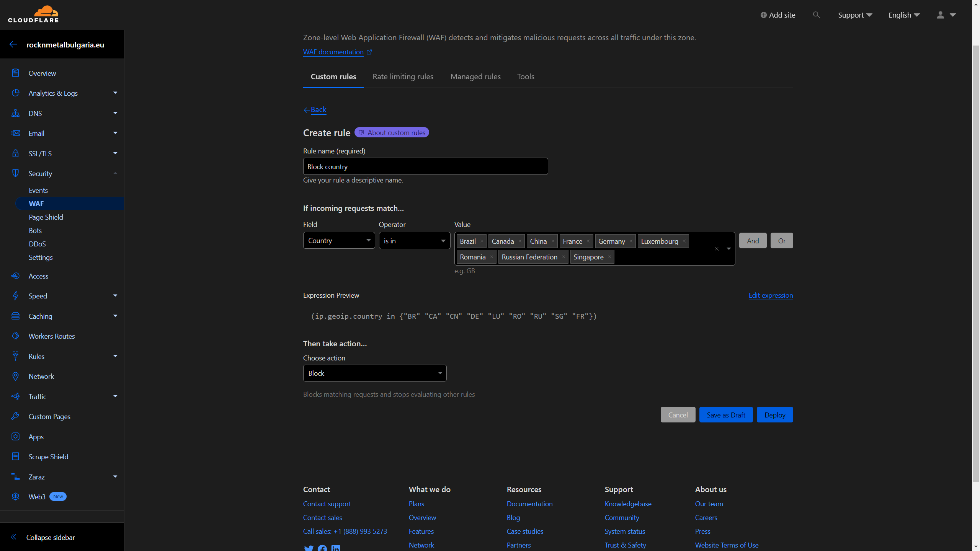
Task: Click the Custom Pages wrench icon
Action: [15, 416]
